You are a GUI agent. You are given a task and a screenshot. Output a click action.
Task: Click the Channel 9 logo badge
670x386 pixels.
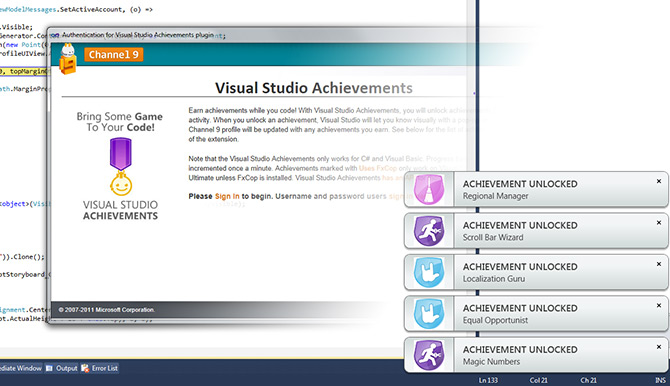(114, 55)
